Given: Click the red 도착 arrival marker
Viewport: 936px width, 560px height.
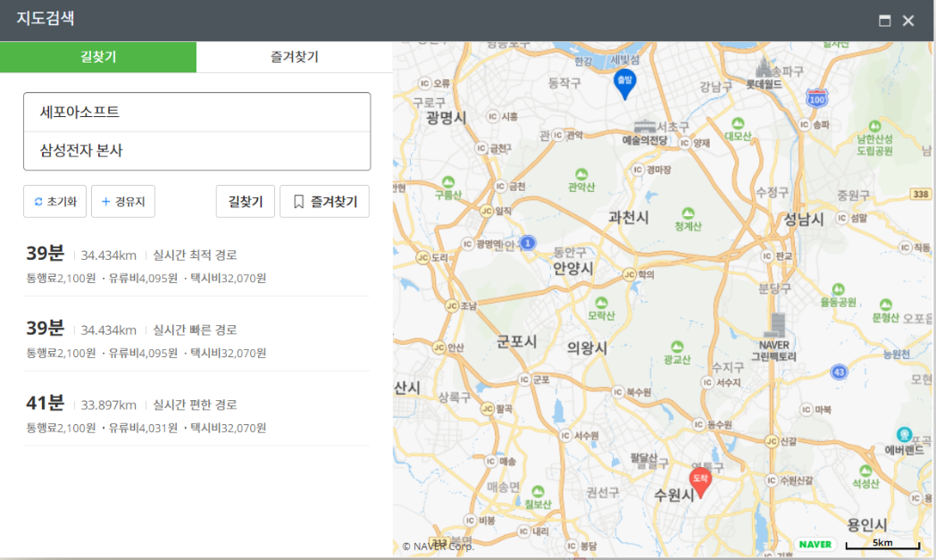Looking at the screenshot, I should tap(700, 482).
